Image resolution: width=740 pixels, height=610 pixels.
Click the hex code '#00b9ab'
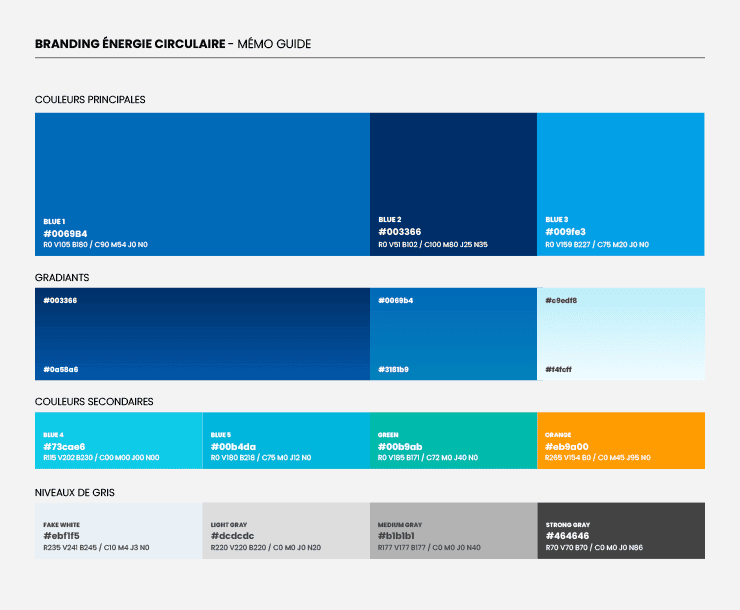pyautogui.click(x=400, y=446)
